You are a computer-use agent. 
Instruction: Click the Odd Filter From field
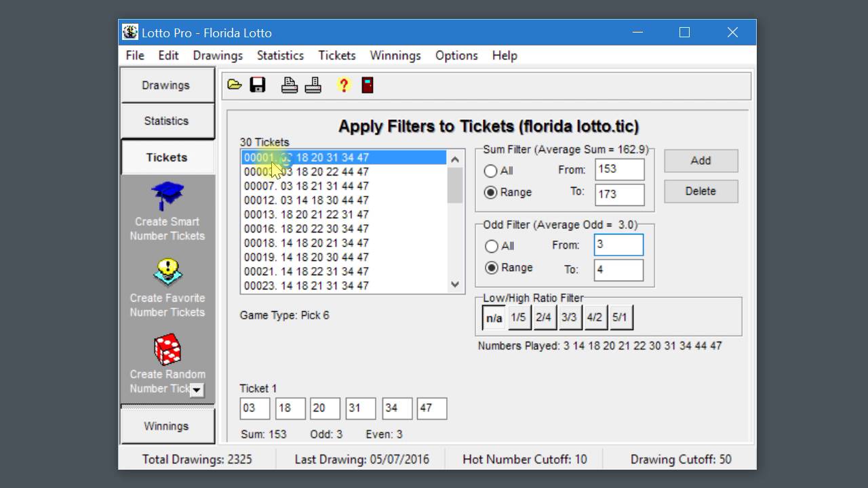[x=618, y=245]
